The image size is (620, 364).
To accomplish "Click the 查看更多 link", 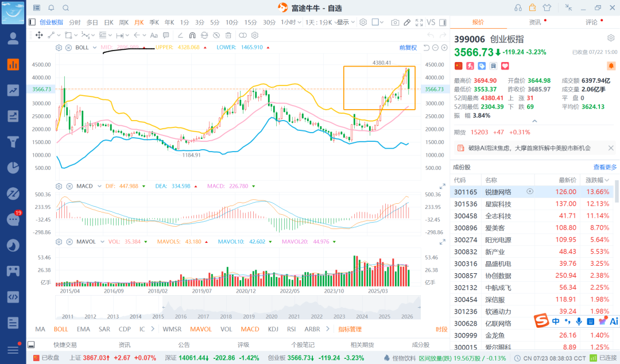I will [605, 168].
